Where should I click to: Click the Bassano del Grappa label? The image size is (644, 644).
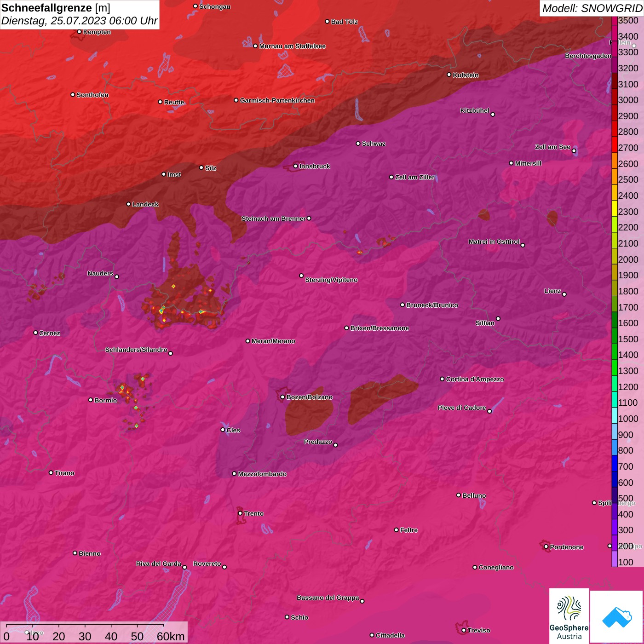click(328, 598)
